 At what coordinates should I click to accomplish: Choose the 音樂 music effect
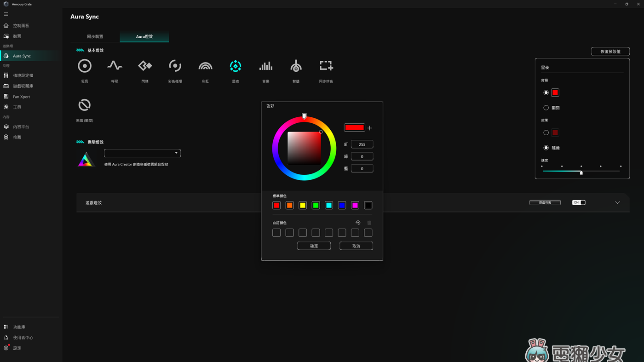point(265,66)
